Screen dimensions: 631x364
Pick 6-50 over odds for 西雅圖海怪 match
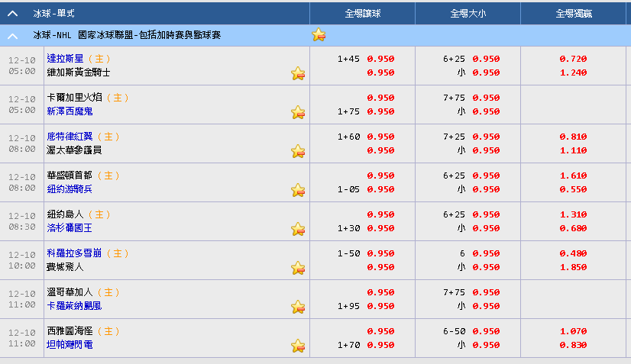click(486, 331)
